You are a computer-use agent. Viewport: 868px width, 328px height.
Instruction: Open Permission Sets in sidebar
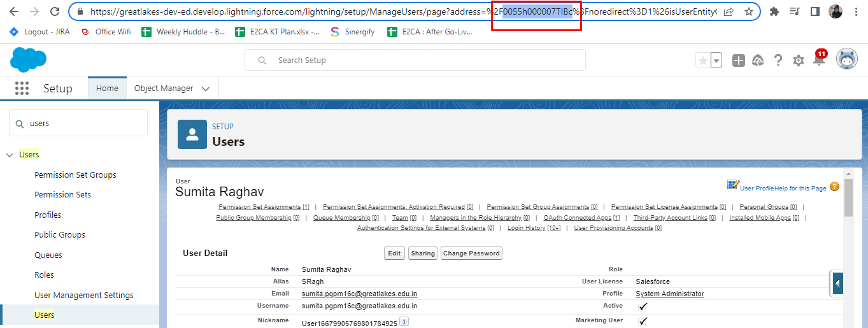[62, 194]
